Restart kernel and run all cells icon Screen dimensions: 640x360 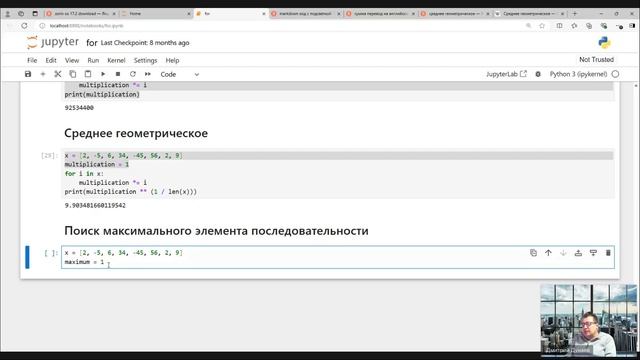point(148,74)
